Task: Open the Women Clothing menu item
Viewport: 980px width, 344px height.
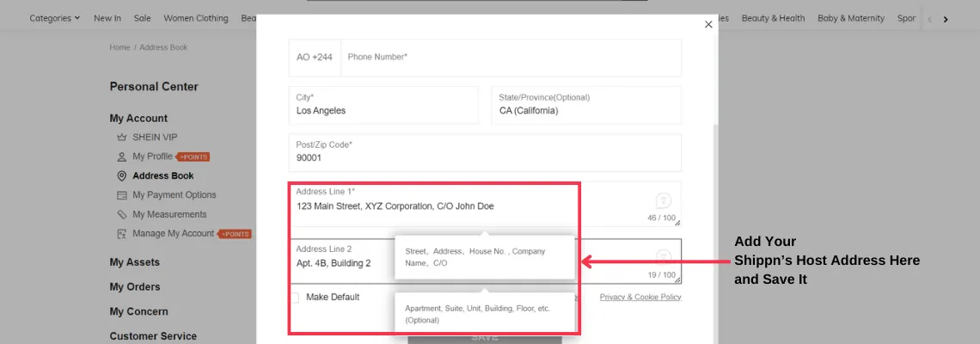Action: [x=196, y=18]
